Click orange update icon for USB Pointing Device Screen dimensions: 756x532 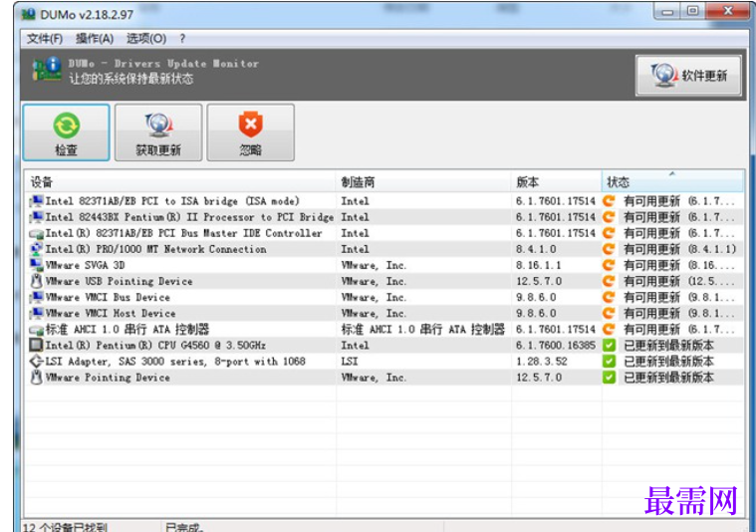click(x=609, y=281)
